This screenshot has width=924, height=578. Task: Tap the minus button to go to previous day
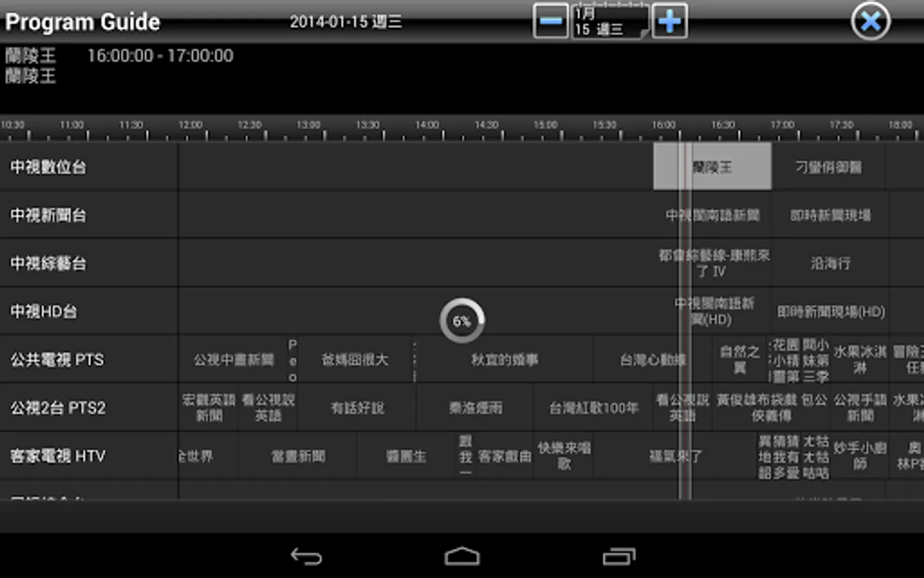pyautogui.click(x=551, y=21)
